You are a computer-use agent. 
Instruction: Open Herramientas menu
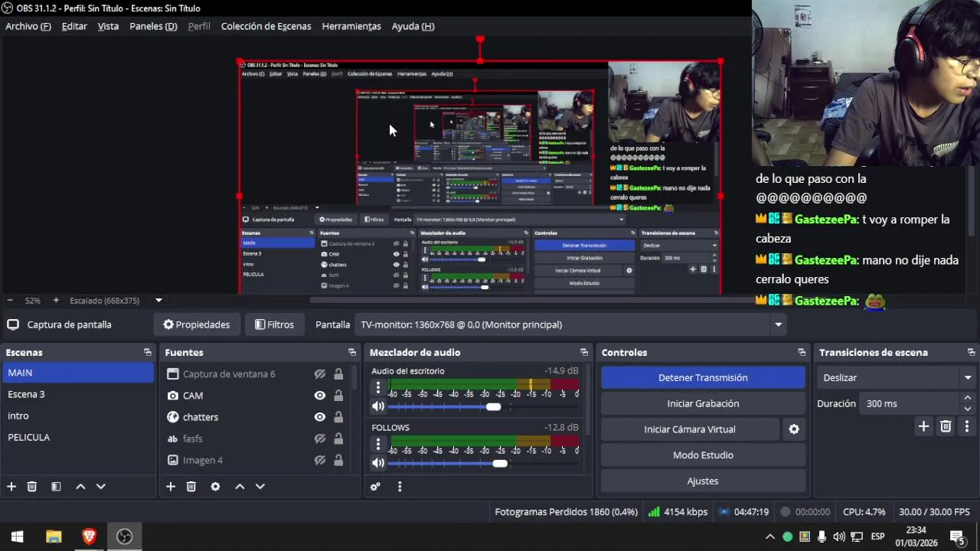coord(351,26)
